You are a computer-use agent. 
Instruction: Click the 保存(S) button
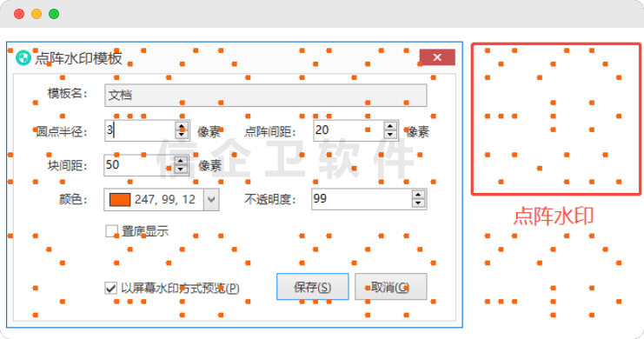(313, 287)
